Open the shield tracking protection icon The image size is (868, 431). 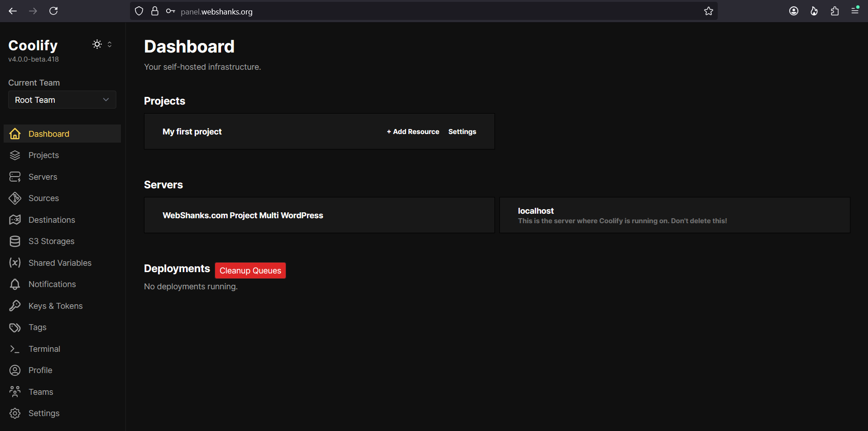point(139,11)
